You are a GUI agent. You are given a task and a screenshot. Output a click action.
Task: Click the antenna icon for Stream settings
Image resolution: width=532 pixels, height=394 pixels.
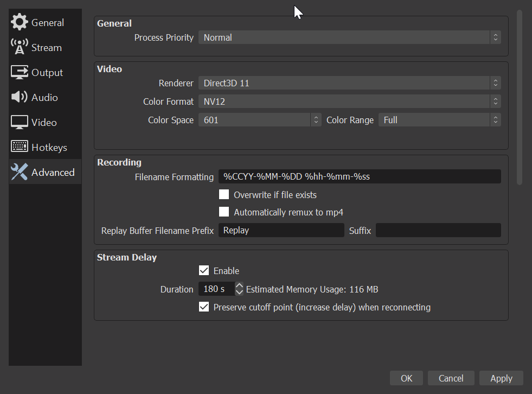coord(20,47)
